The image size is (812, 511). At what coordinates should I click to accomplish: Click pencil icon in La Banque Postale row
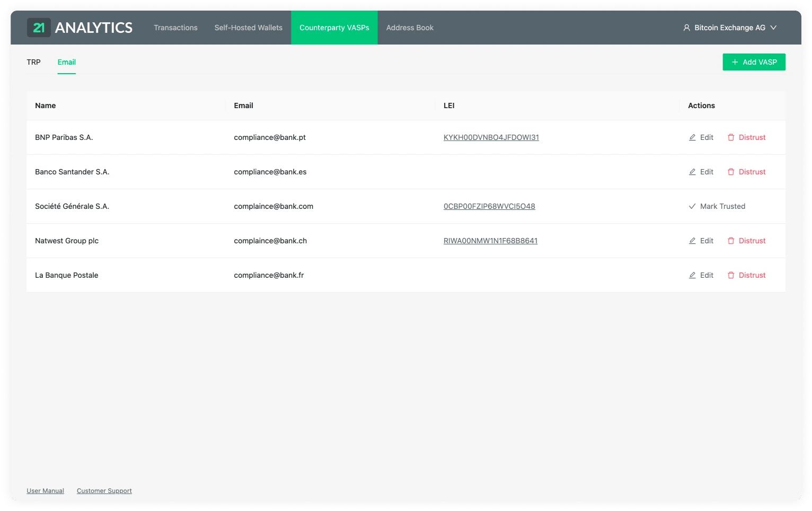coord(692,275)
